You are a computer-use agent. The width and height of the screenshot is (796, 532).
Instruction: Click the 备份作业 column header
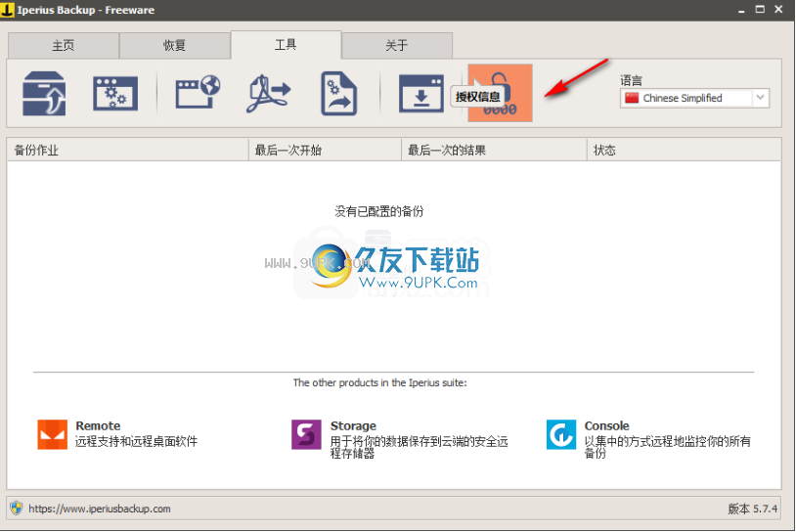[127, 150]
